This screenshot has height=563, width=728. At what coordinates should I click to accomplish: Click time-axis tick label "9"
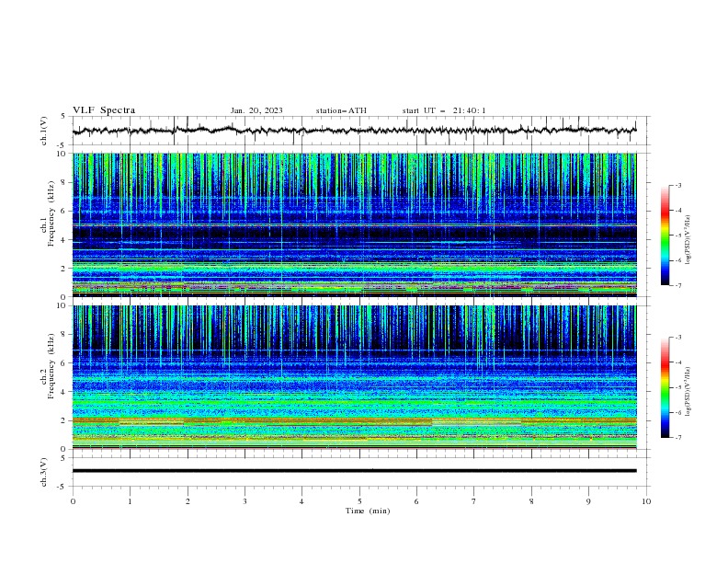click(x=588, y=501)
